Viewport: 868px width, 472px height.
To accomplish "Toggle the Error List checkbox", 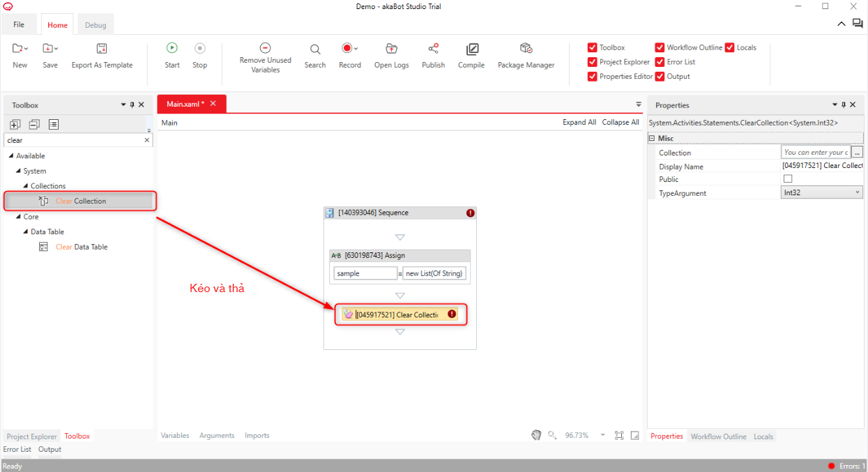I will point(660,62).
